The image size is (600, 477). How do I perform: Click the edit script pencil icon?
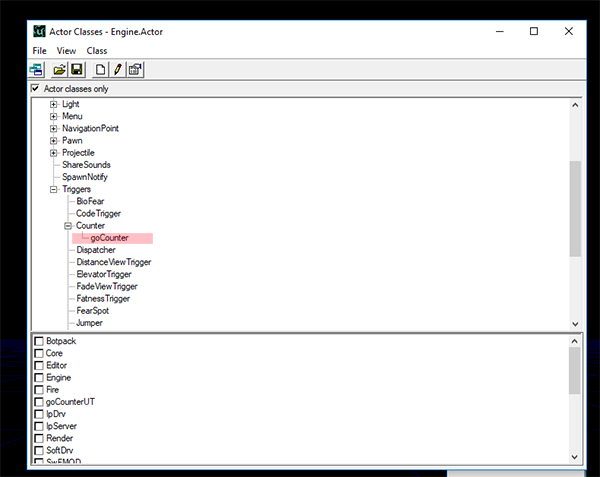pos(118,70)
